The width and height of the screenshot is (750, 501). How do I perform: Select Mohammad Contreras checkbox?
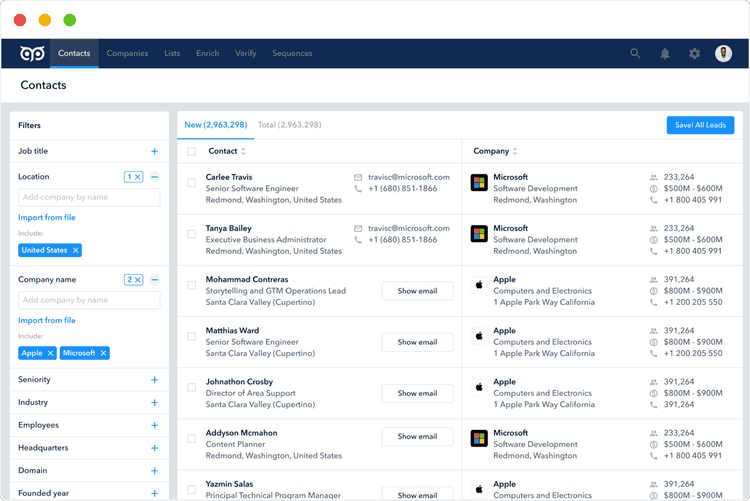[192, 285]
